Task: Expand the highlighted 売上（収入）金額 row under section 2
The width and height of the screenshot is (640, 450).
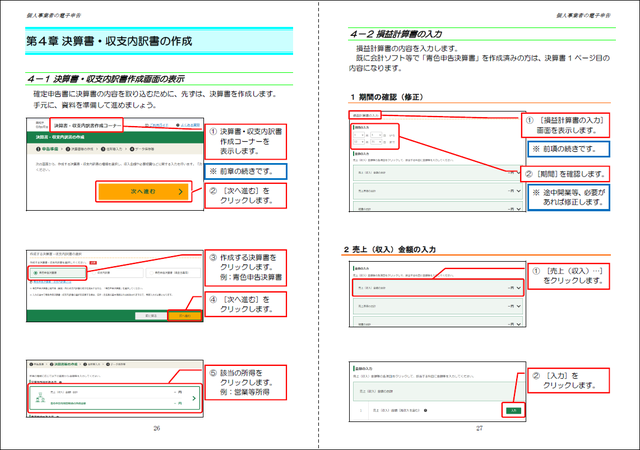Action: [438, 288]
